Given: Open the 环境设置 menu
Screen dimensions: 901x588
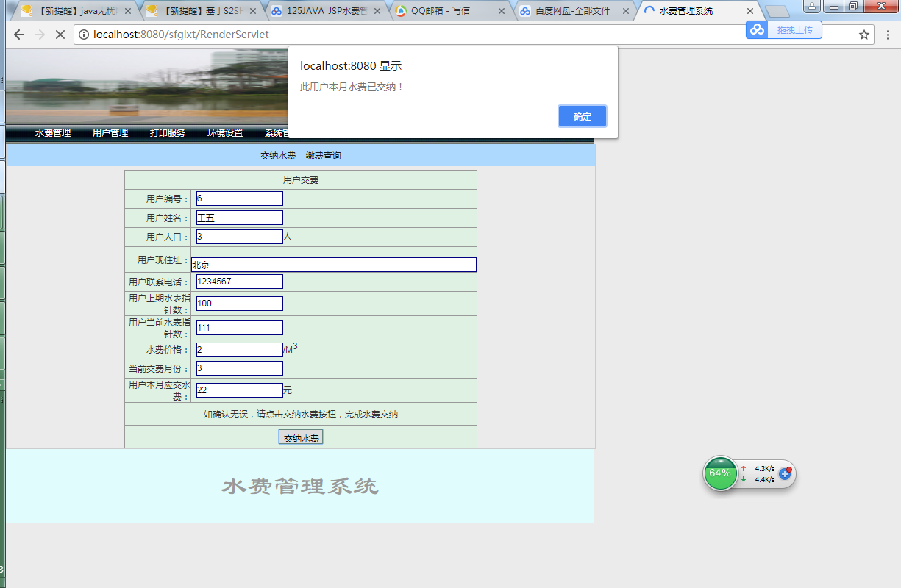Looking at the screenshot, I should [x=225, y=133].
